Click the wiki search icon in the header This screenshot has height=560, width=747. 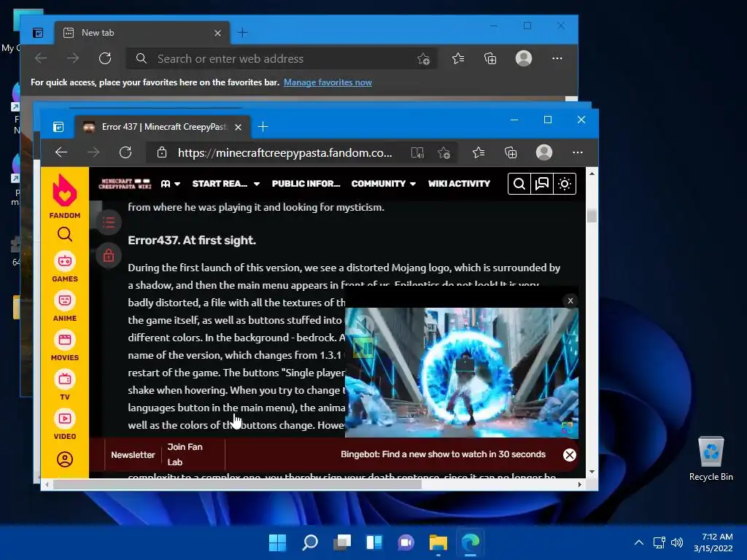[x=519, y=184]
